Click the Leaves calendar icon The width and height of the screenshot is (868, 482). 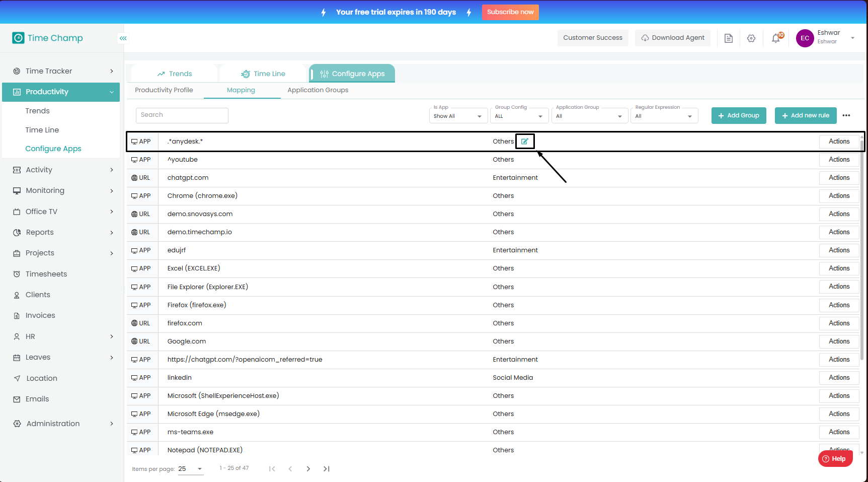pyautogui.click(x=17, y=358)
